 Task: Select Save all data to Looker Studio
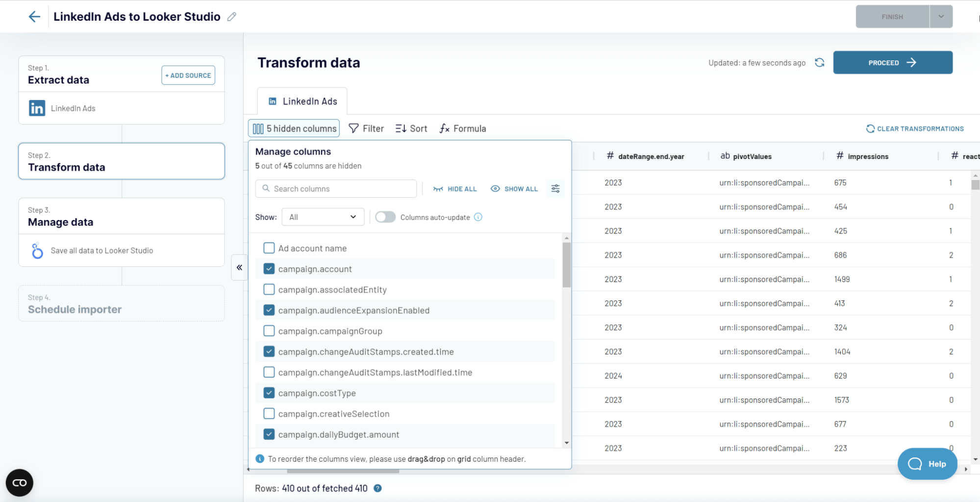(122, 250)
